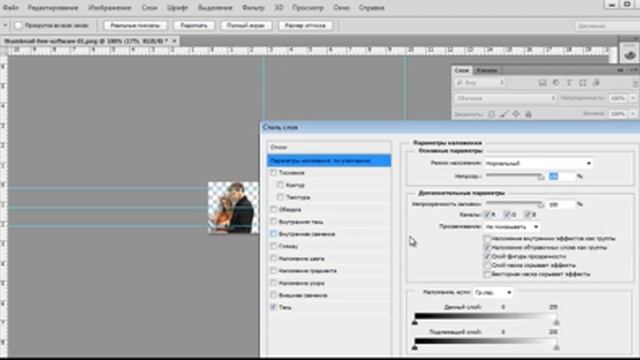Enable the Контур checkbox
Image resolution: width=640 pixels, height=360 pixels.
tap(280, 185)
